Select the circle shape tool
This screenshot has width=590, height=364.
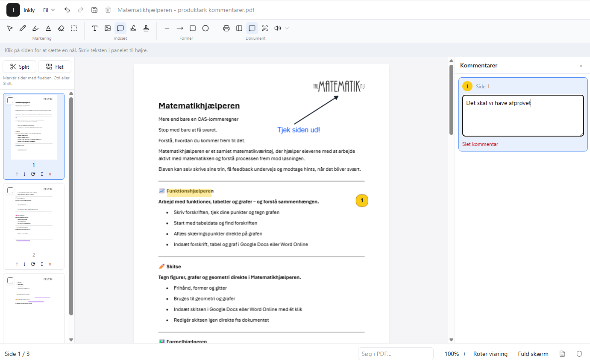pyautogui.click(x=205, y=28)
